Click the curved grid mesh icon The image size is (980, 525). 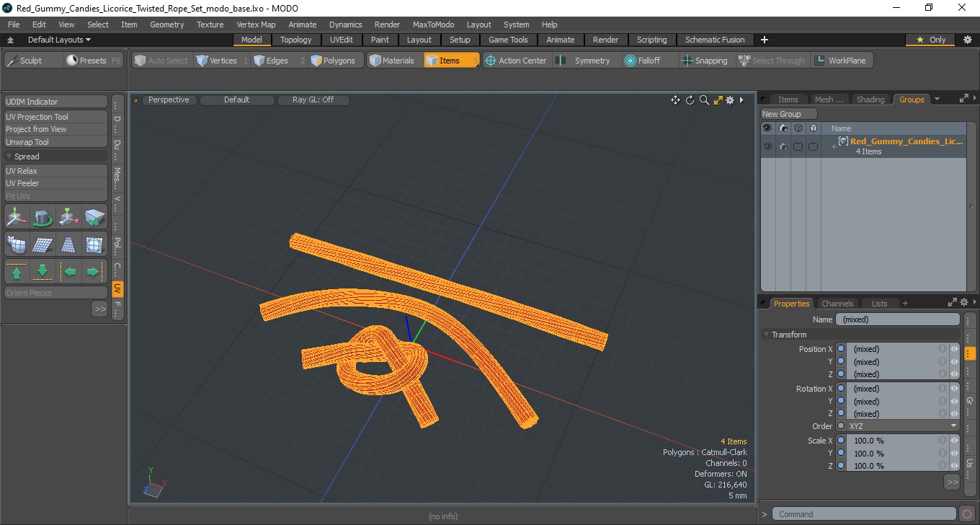coord(17,244)
